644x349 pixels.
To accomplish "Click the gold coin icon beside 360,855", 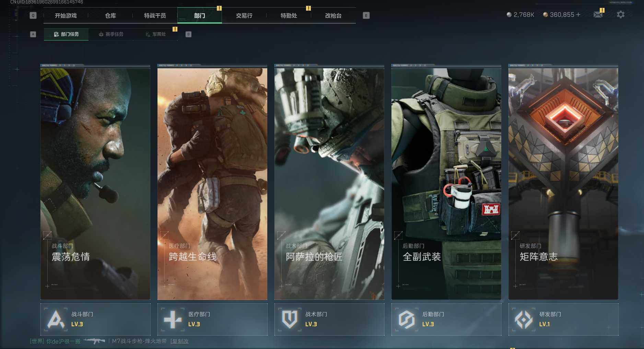I will pos(546,15).
